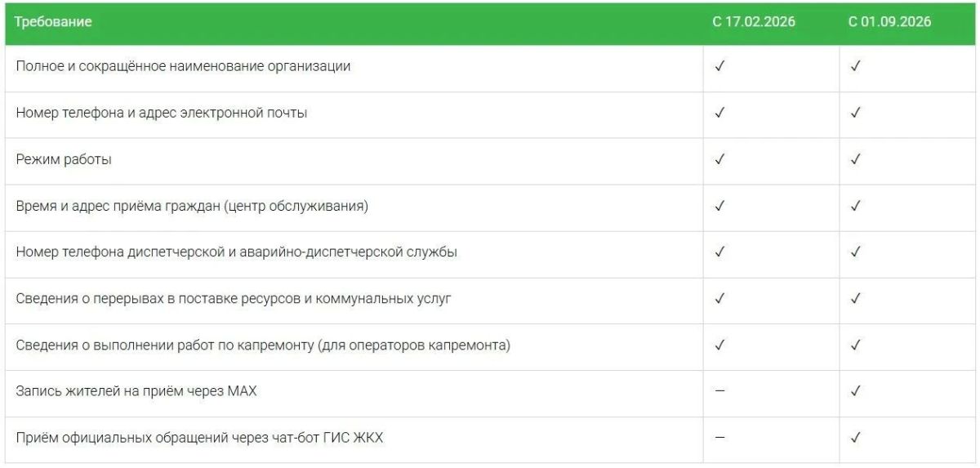Click the "Требование" column header
The image size is (980, 468).
(54, 22)
